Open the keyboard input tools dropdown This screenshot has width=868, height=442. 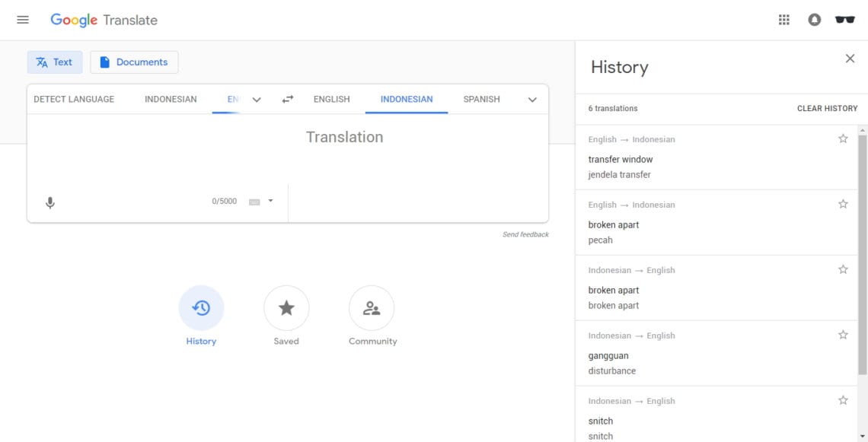pos(270,202)
